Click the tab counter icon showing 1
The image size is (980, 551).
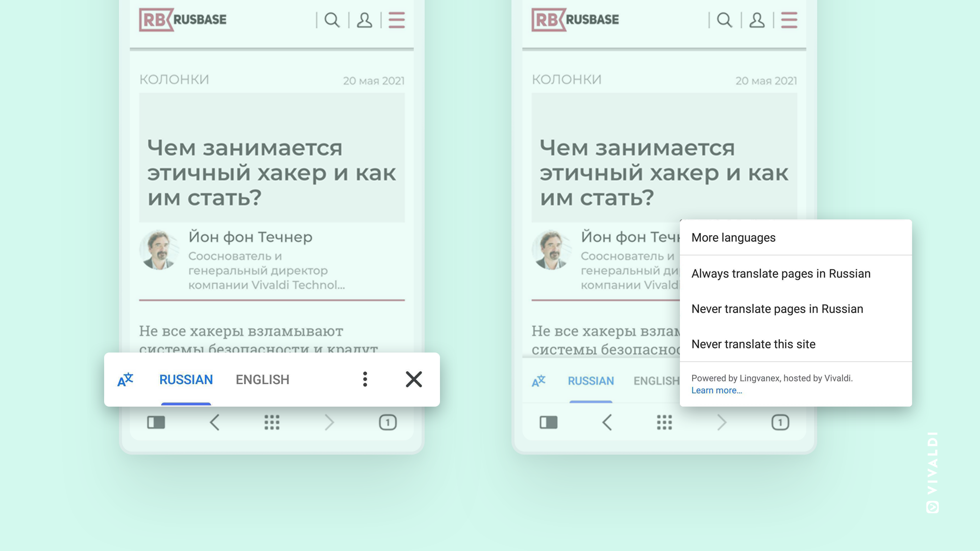click(388, 422)
